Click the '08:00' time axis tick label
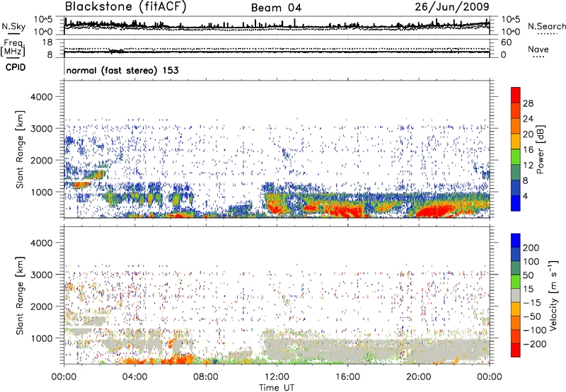 (x=206, y=377)
